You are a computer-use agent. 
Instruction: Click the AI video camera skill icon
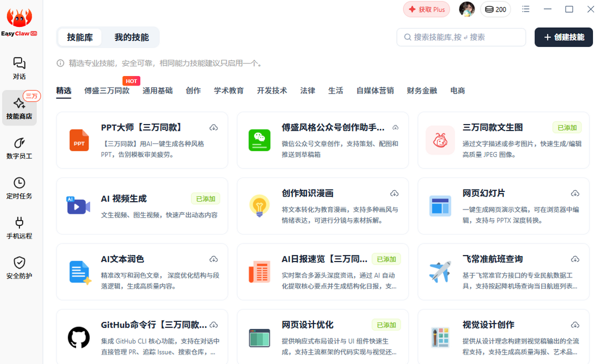[x=78, y=205]
